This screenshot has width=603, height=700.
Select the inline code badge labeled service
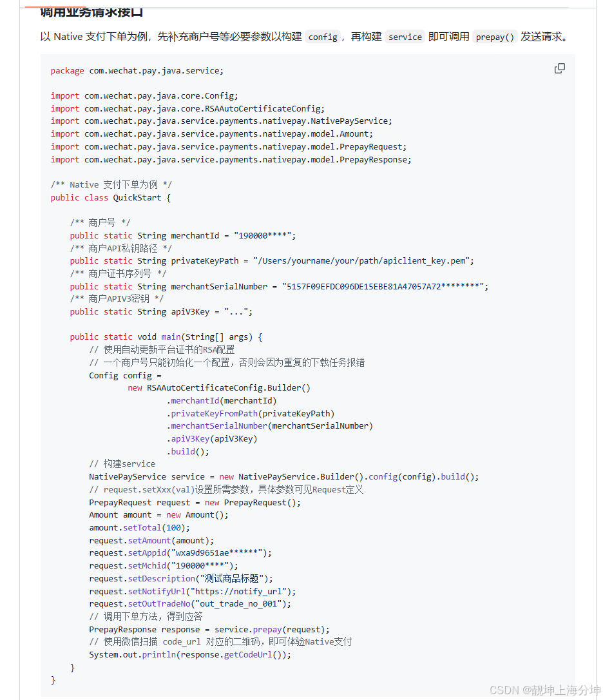(x=405, y=37)
